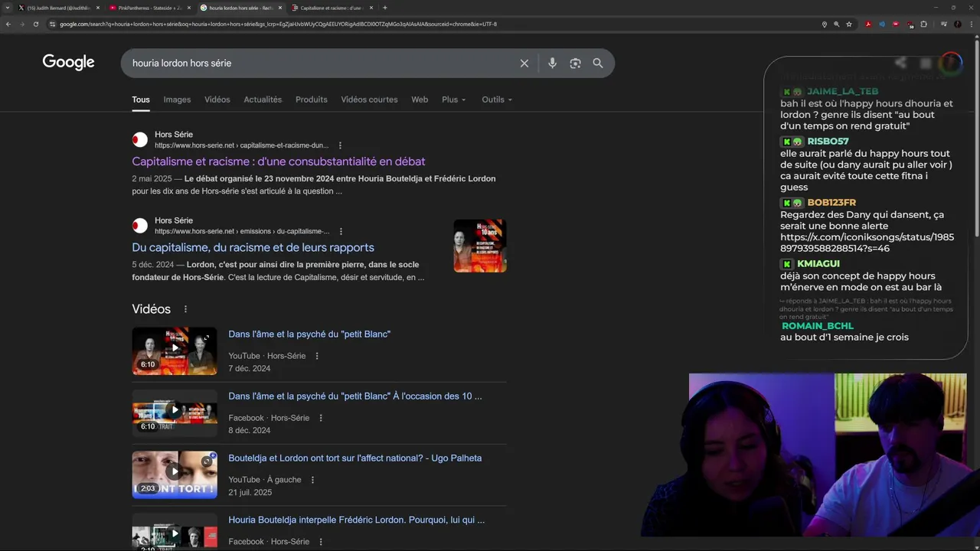Open 'Bouteldja et Lordon ont tort' video link
Screen dimensions: 980x551
pos(355,458)
